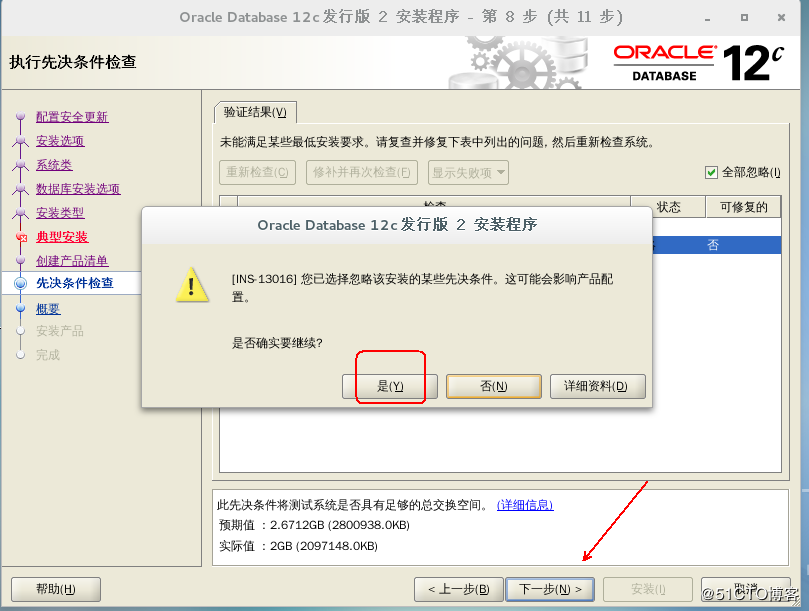The image size is (809, 611).
Task: Maximize the installer window
Action: coord(744,18)
